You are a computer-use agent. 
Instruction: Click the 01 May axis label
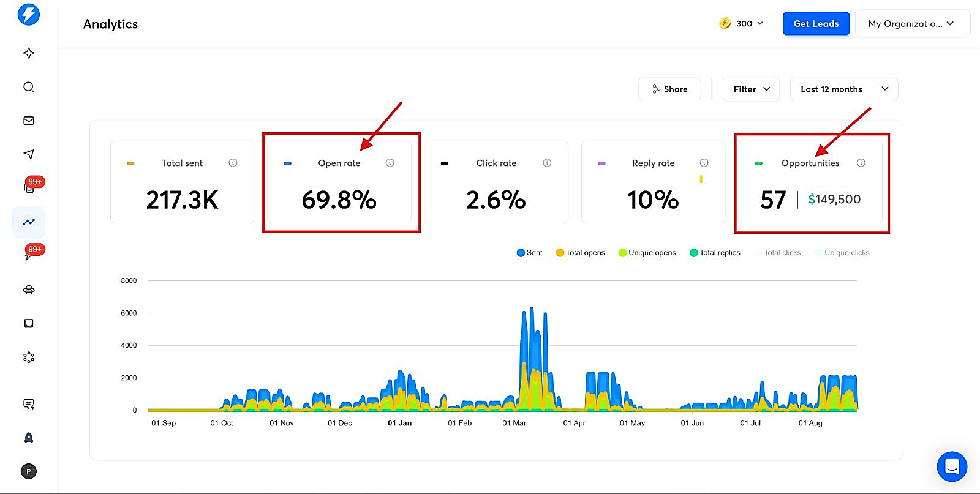pyautogui.click(x=632, y=423)
